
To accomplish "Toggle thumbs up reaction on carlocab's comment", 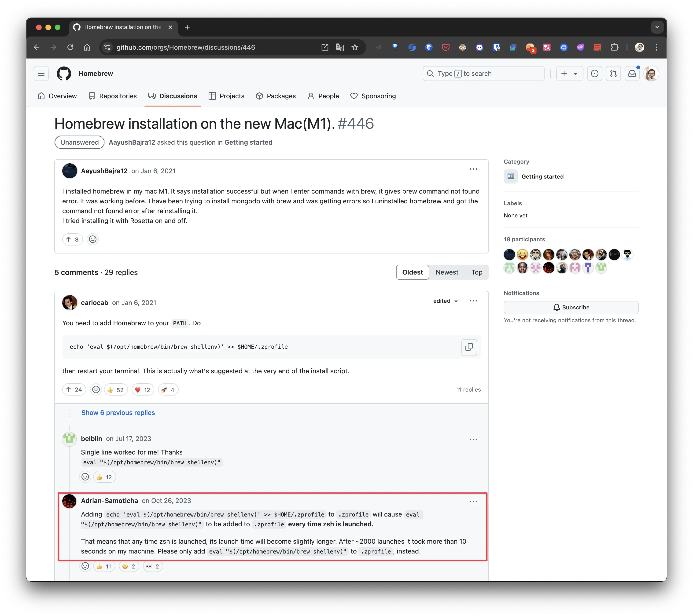I will pyautogui.click(x=116, y=390).
